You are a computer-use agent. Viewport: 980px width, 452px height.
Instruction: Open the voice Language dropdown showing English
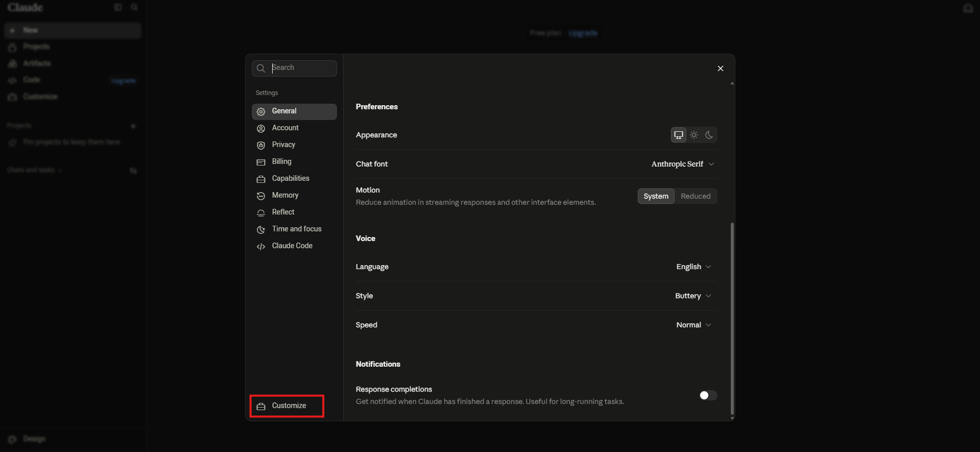tap(694, 267)
